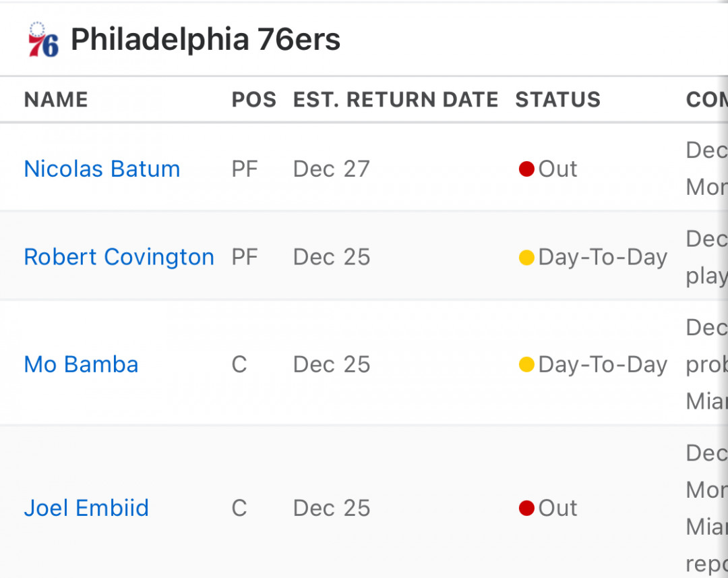This screenshot has width=728, height=578.
Task: Click the red Out indicator for Batum
Action: [x=526, y=169]
